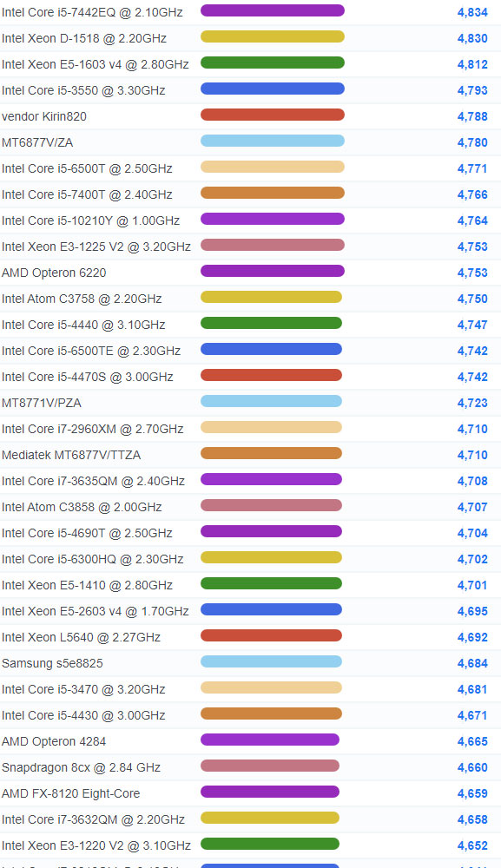Select Intel Core i5-6500T @ 2.50GHz
The height and width of the screenshot is (868, 501).
click(87, 168)
